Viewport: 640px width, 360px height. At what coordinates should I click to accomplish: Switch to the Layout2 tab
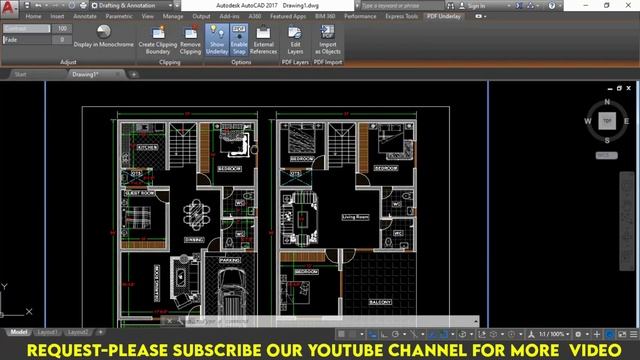pyautogui.click(x=78, y=332)
